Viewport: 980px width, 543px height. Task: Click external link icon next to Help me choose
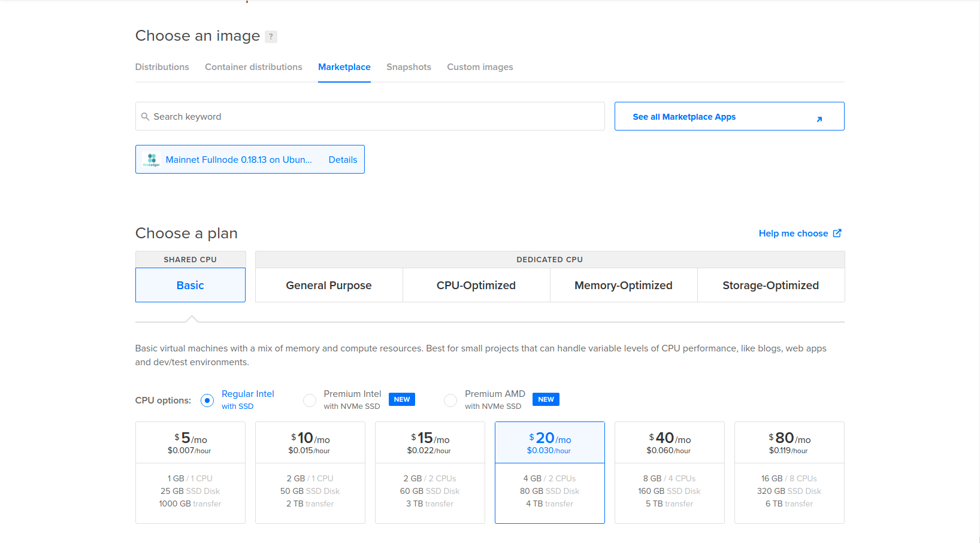(x=837, y=233)
